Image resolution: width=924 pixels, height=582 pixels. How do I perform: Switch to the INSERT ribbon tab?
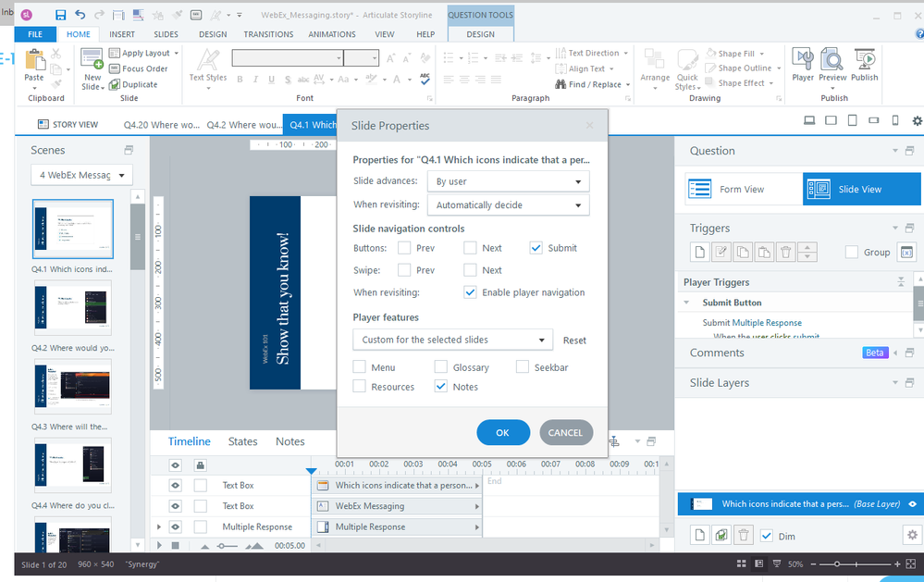click(122, 34)
